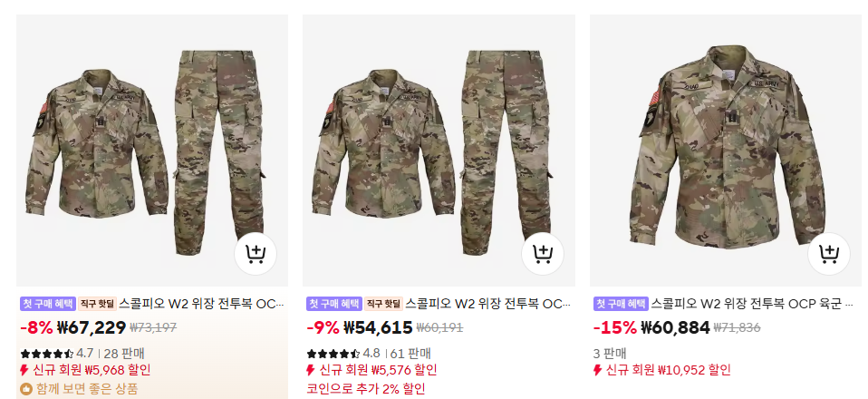Open the 스콜피오 W2 위장 전투복 OCP 육군 title
Screen dimensions: 868x399
pyautogui.click(x=752, y=304)
